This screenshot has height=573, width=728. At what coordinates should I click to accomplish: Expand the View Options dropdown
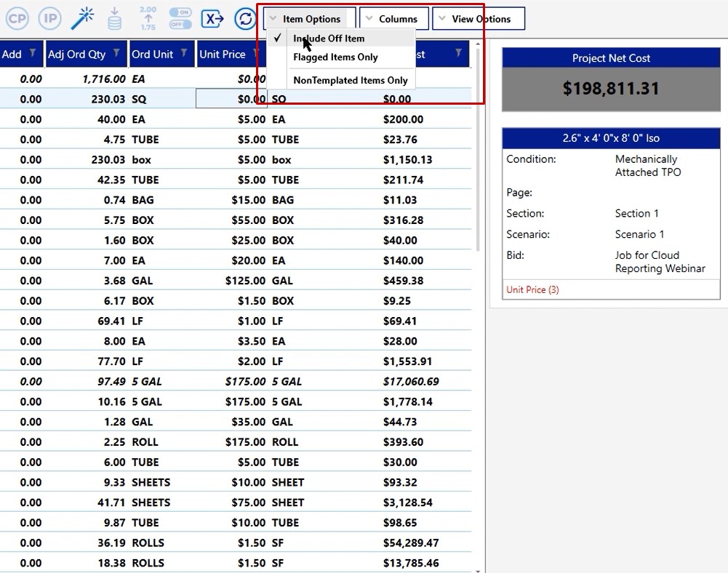click(x=479, y=19)
